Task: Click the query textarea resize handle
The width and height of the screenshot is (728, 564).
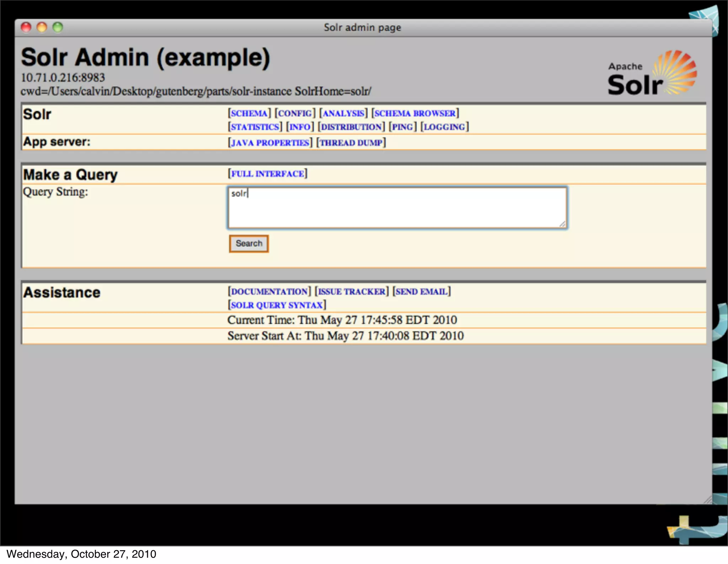Action: (x=562, y=224)
